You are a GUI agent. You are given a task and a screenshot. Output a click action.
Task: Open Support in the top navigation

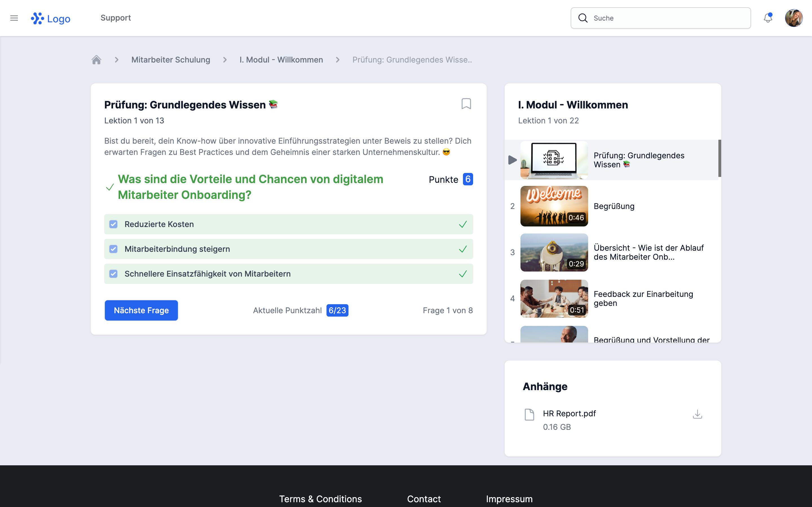coord(116,18)
